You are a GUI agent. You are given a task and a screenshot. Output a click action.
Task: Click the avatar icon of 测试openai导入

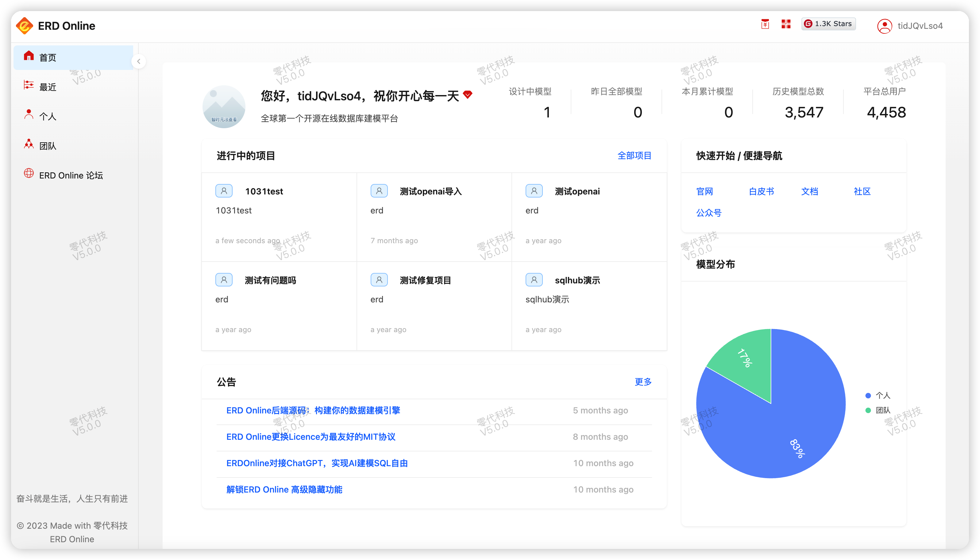point(379,191)
